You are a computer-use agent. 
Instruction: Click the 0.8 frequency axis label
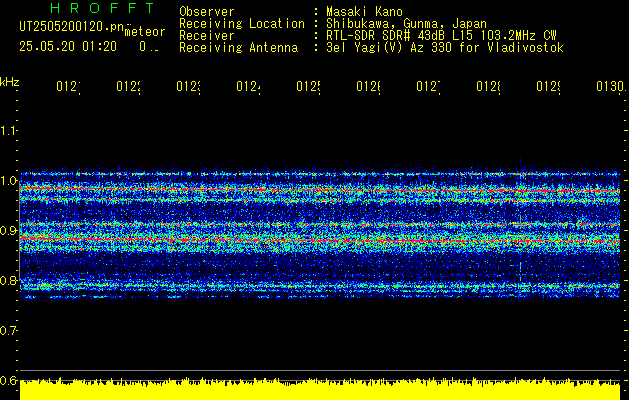click(8, 280)
